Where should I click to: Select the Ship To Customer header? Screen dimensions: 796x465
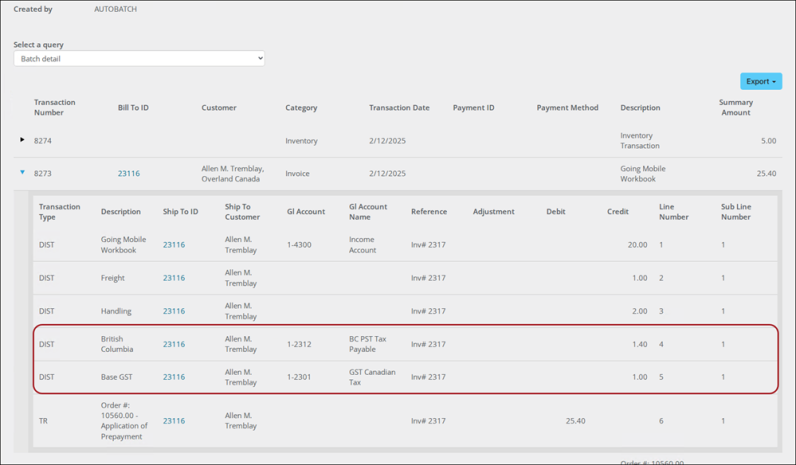click(242, 212)
